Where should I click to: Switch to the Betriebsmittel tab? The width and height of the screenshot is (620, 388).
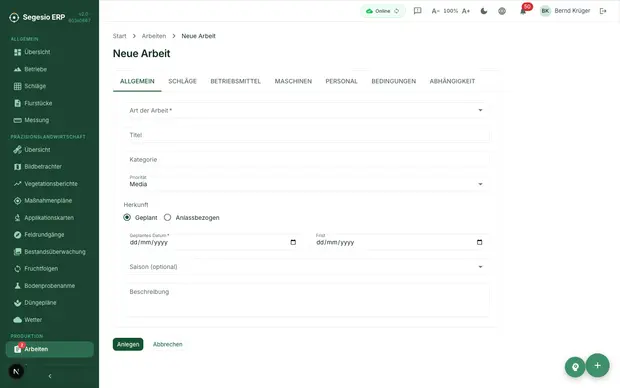pyautogui.click(x=236, y=81)
